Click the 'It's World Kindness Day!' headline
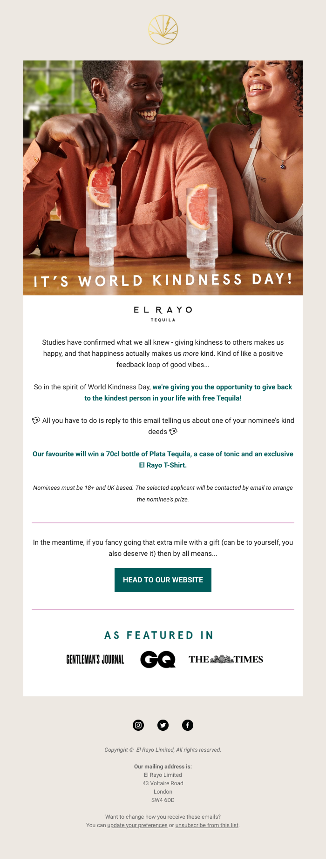 [x=163, y=280]
